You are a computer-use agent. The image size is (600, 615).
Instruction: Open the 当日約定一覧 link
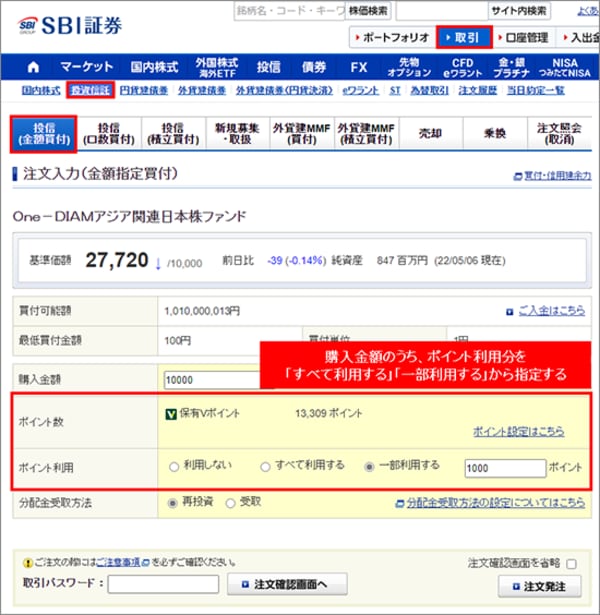(x=536, y=91)
